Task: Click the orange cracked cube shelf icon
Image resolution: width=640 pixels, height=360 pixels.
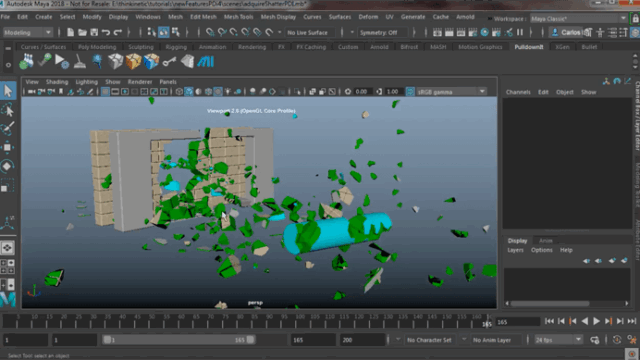Action: [133, 62]
